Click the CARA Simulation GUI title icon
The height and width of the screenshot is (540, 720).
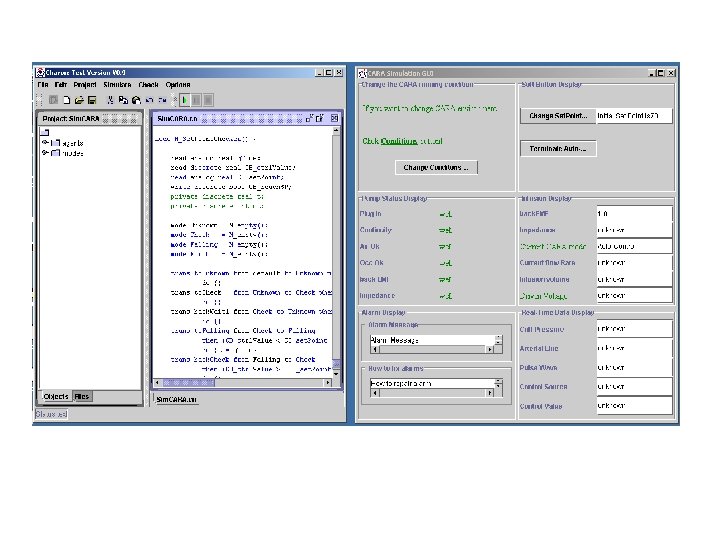[x=363, y=73]
